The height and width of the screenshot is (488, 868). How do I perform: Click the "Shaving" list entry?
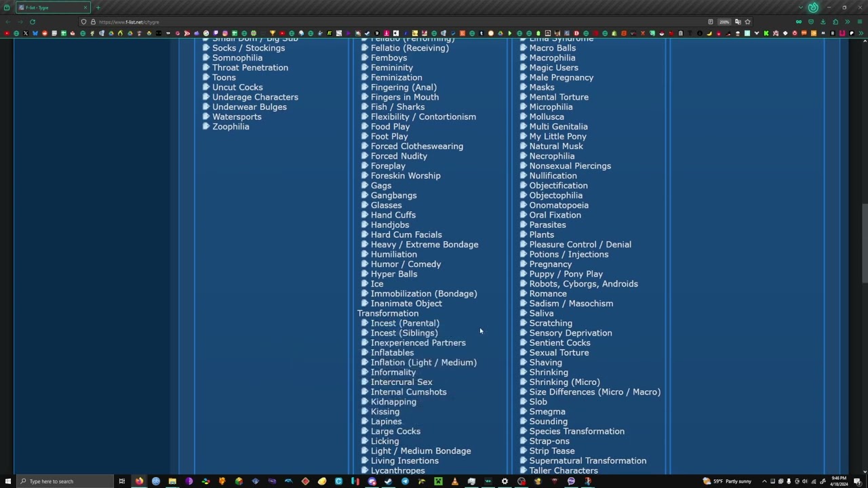point(546,363)
